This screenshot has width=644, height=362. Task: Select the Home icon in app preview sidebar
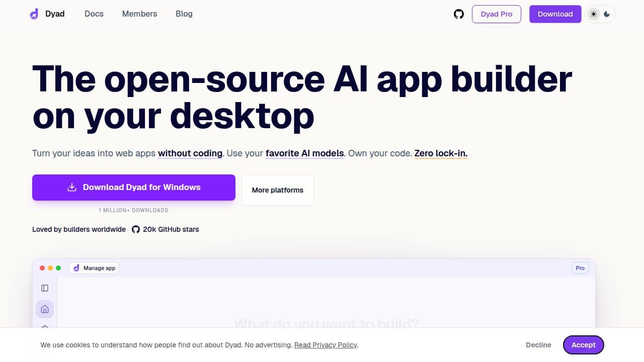pos(45,309)
